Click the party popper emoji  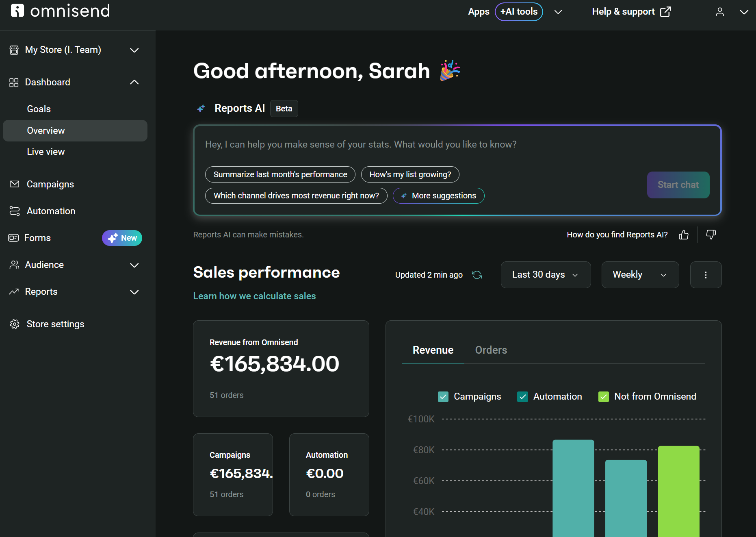[450, 71]
